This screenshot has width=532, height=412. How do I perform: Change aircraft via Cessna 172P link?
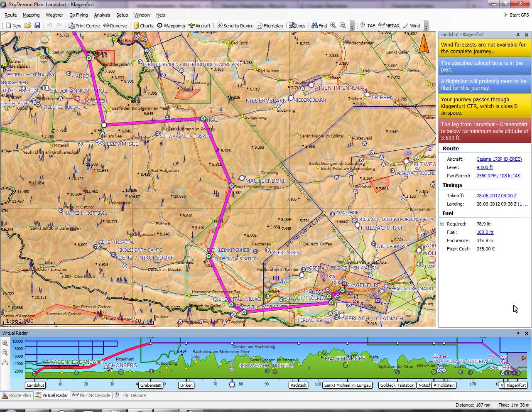point(499,159)
